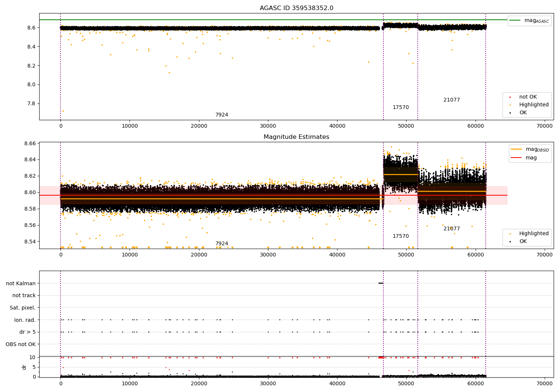Click the 'not Kalman' data marks near 46000

coord(381,283)
